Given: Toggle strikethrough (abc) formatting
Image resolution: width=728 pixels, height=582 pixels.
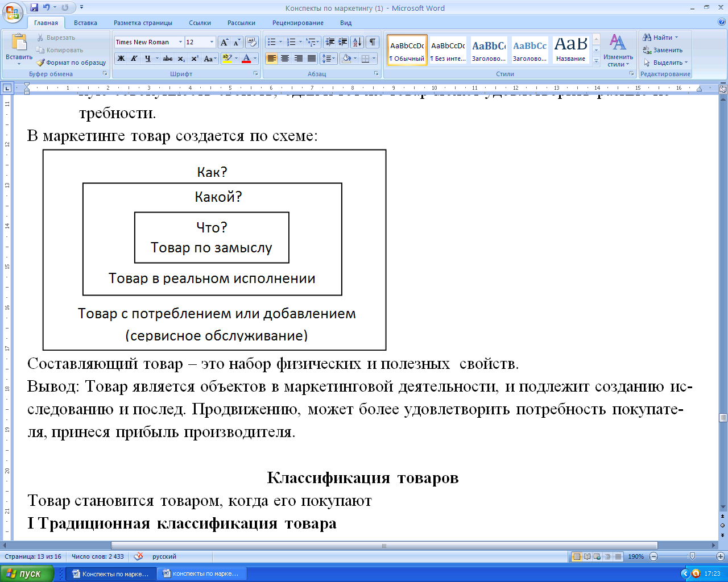Looking at the screenshot, I should pyautogui.click(x=167, y=59).
